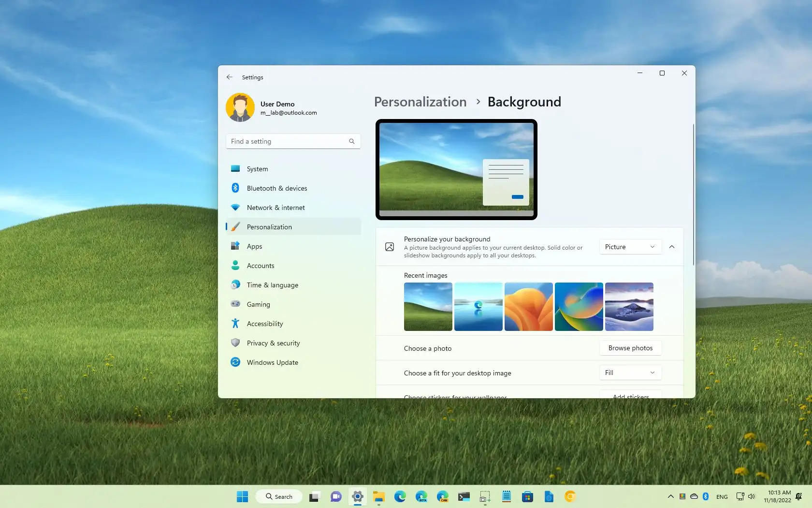
Task: Open the Accounts settings page
Action: point(261,266)
